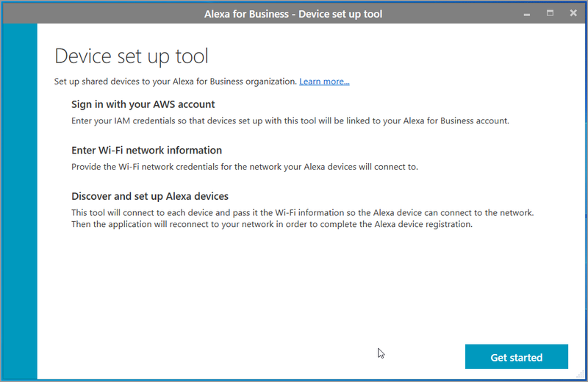Open the Learn more link
The width and height of the screenshot is (588, 382).
pos(324,82)
